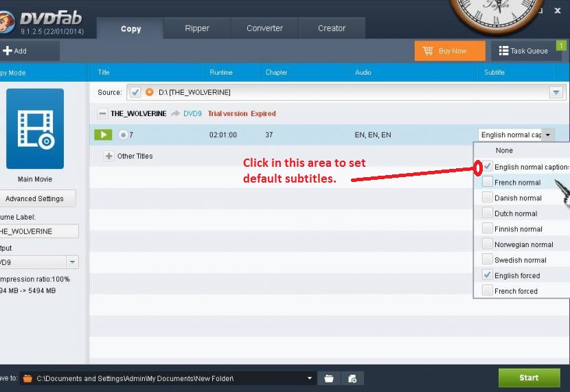The image size is (570, 392).
Task: Check Danish normal subtitle
Action: coord(487,197)
